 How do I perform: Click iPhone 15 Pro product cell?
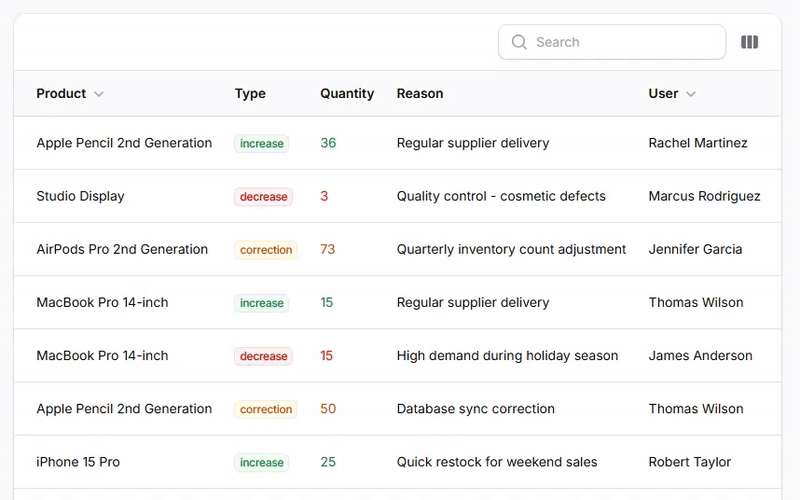[x=78, y=462]
